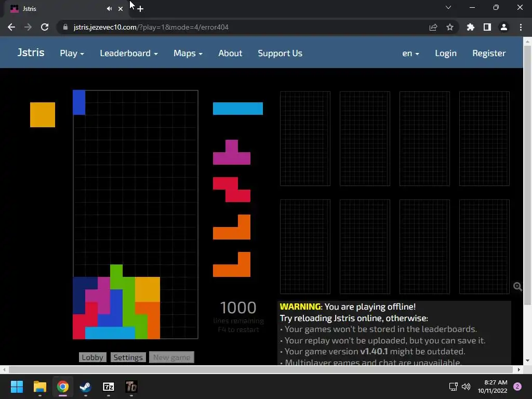
Task: Go to the Jstris home logo
Action: (31, 52)
